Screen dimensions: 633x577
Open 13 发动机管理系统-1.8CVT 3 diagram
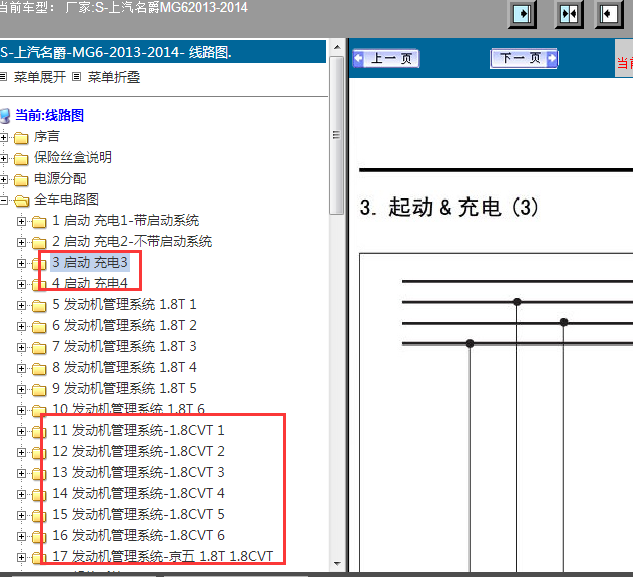point(138,472)
